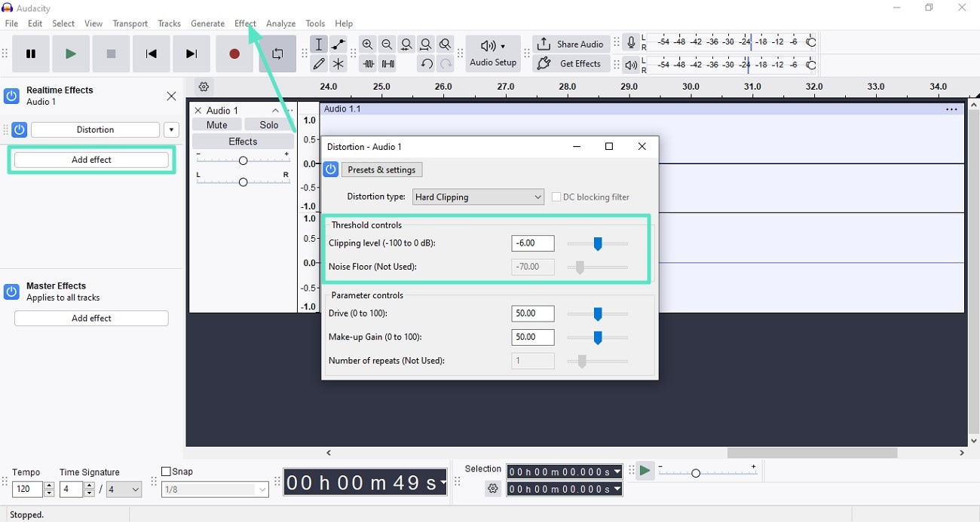980x522 pixels.
Task: Open the Selection toolbar settings gear
Action: pyautogui.click(x=493, y=489)
